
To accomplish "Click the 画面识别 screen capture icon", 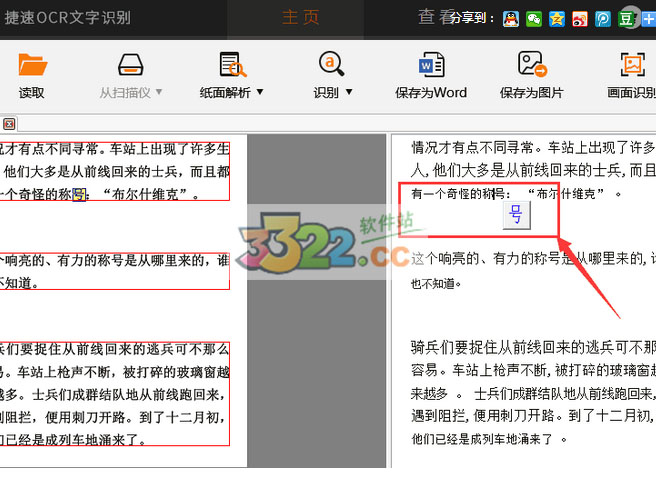I will pos(632,64).
